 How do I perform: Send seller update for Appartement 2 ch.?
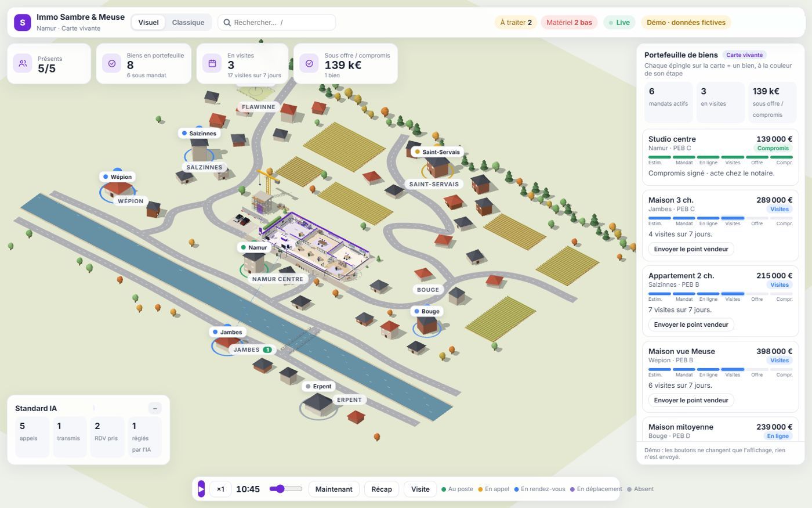tap(691, 325)
